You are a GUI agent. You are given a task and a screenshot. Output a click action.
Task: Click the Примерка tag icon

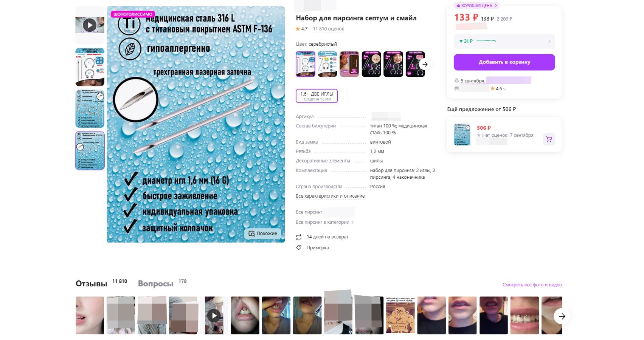click(x=299, y=247)
